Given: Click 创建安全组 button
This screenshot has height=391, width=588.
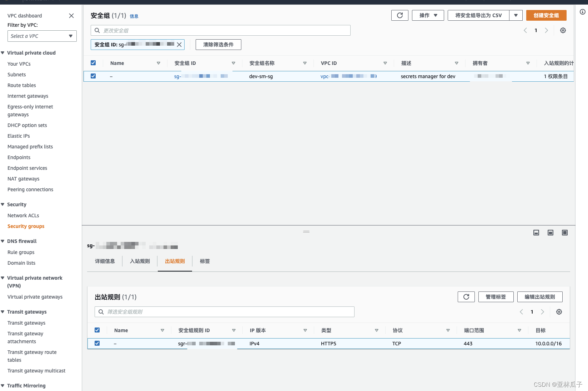Looking at the screenshot, I should (546, 15).
